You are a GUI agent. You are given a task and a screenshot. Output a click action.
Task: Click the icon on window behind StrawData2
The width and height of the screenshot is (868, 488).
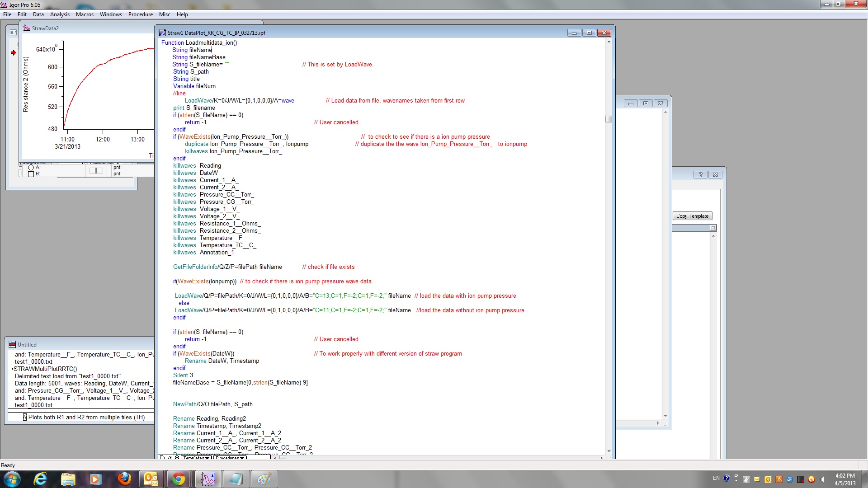click(13, 32)
